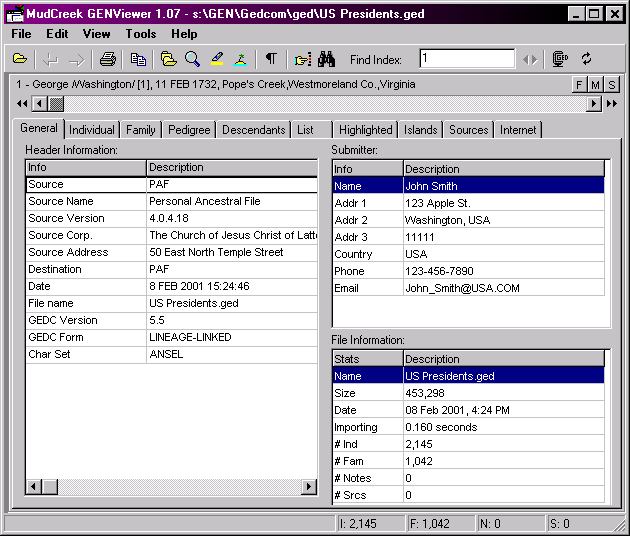Jump to first record with double-left arrow
Image resolution: width=630 pixels, height=536 pixels.
point(22,103)
